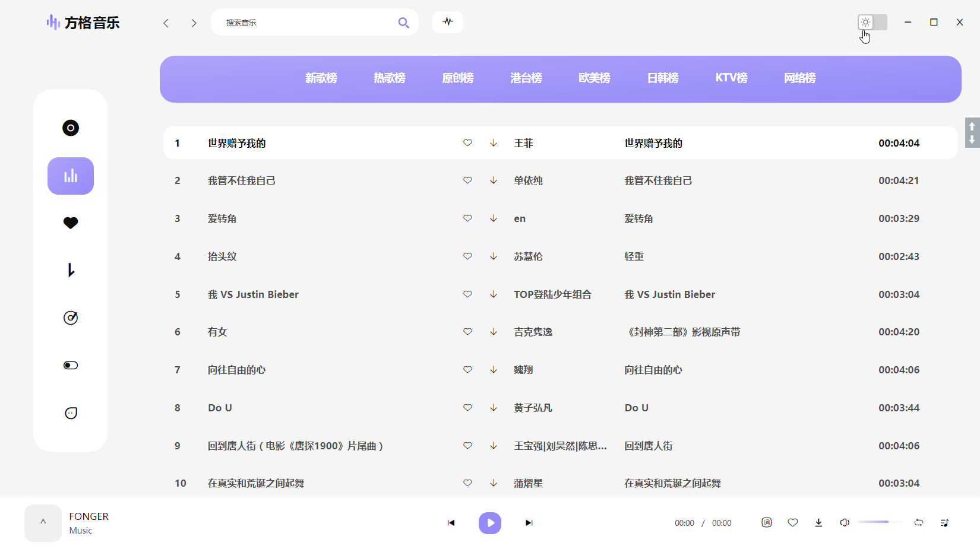The height and width of the screenshot is (549, 980).
Task: Download the song 有女
Action: [494, 332]
